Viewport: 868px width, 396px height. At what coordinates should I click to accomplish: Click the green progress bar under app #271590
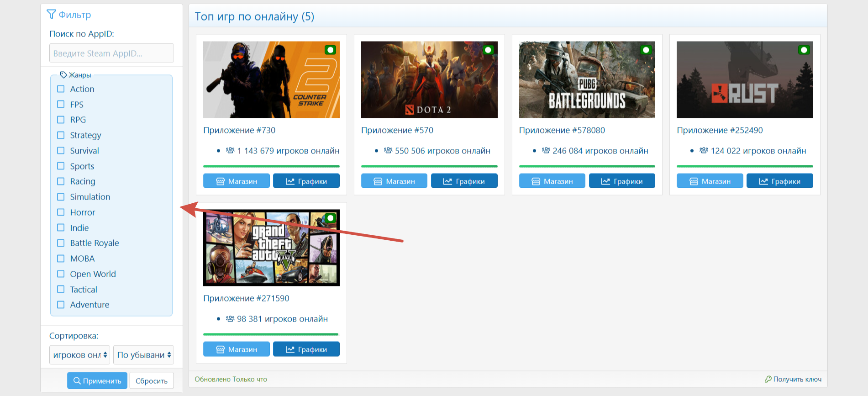pos(271,334)
